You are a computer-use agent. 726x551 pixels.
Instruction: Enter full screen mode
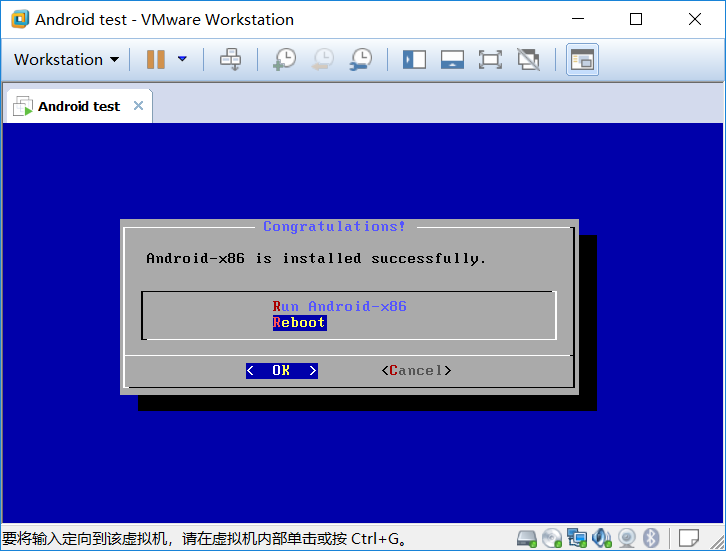pos(490,60)
